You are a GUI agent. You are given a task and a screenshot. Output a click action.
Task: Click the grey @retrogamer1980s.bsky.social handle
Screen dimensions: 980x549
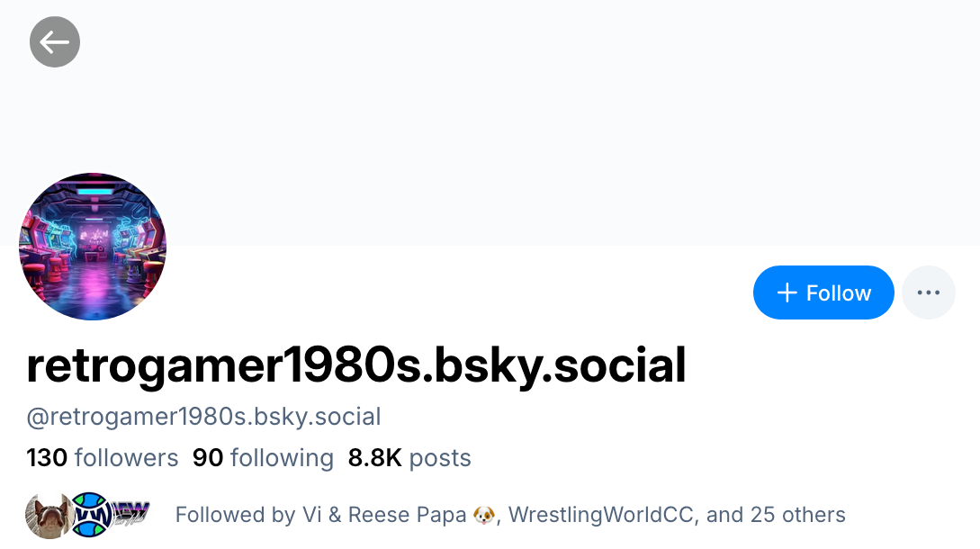coord(204,417)
